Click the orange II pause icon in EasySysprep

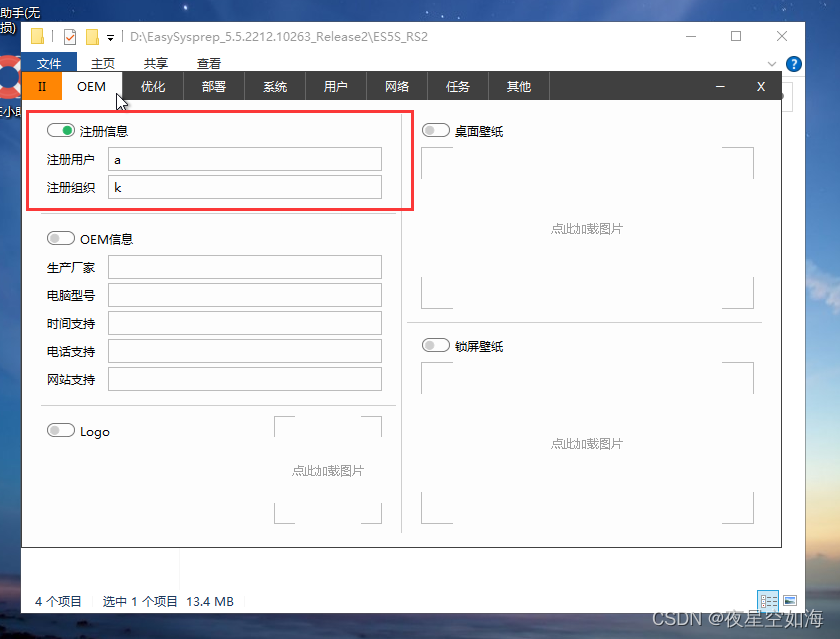click(41, 86)
